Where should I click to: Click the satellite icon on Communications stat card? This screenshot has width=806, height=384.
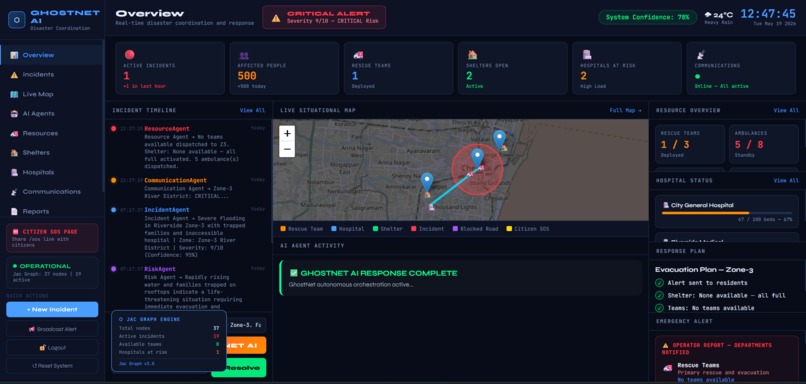[x=700, y=54]
